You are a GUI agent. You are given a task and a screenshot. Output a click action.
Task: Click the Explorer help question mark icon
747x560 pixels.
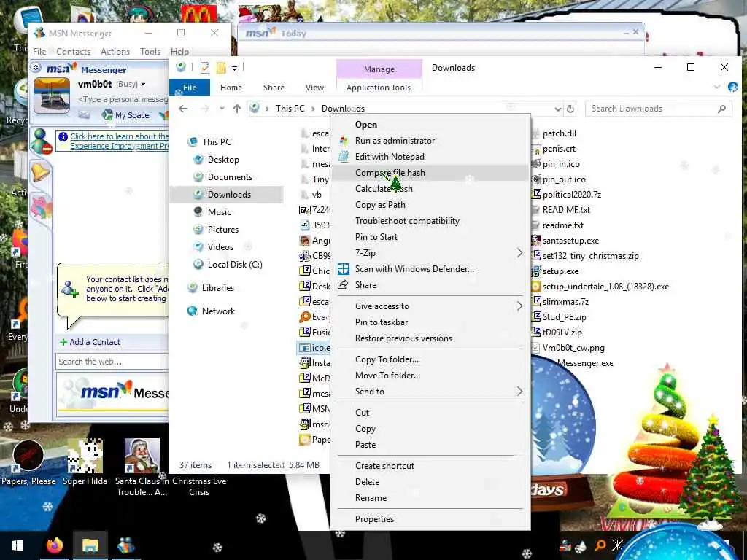(x=732, y=87)
